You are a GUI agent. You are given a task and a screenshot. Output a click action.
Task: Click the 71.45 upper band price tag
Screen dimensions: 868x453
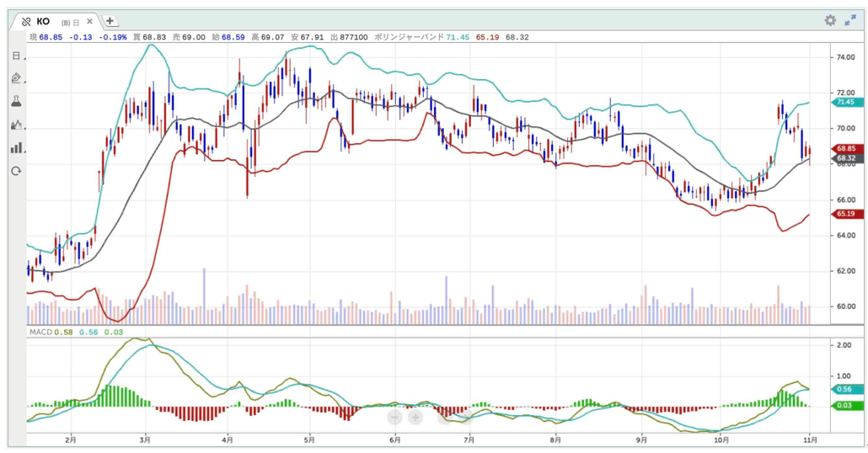(846, 102)
